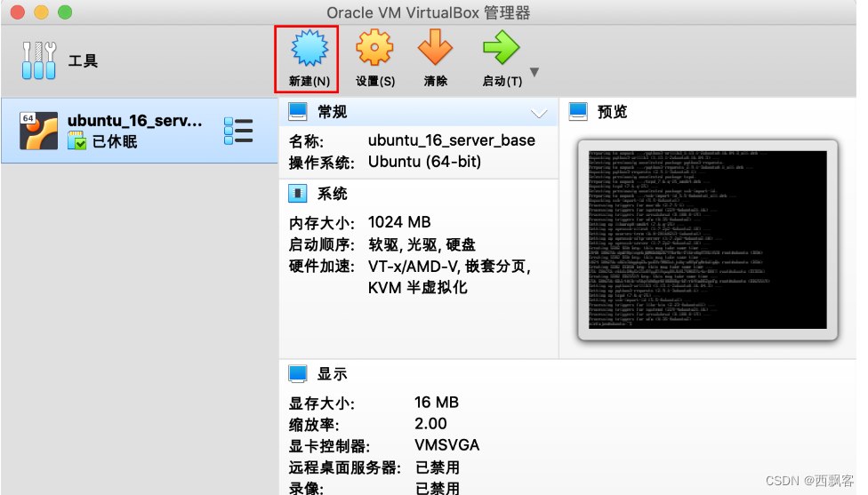Image resolution: width=868 pixels, height=495 pixels.
Task: Click the 常规 monitor icon
Action: pos(298,112)
